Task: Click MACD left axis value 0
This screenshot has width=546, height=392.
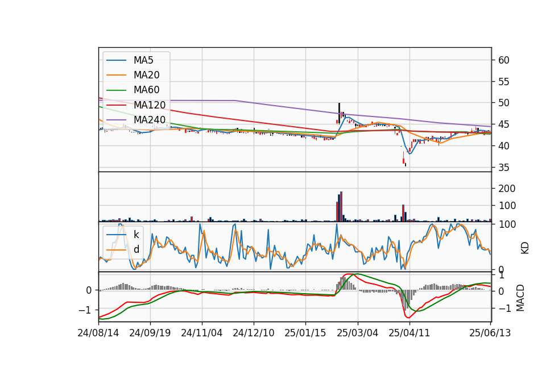Action: point(89,290)
